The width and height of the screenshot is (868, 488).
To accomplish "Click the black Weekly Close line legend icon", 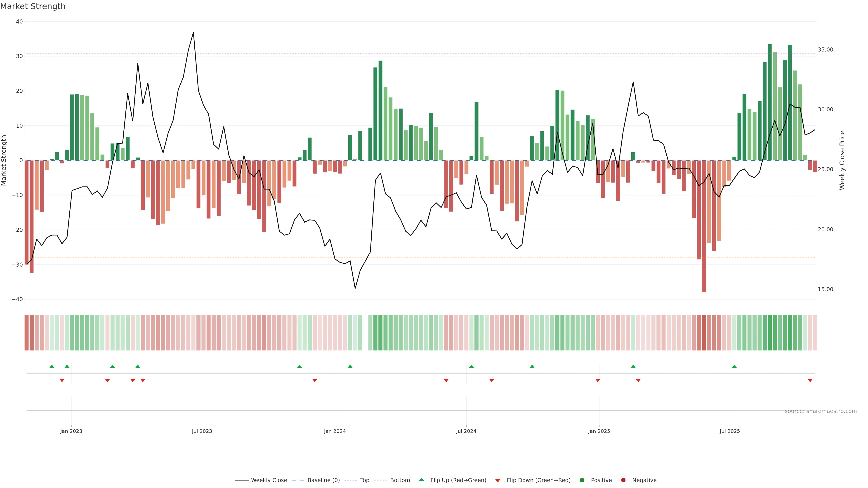I will click(x=242, y=480).
